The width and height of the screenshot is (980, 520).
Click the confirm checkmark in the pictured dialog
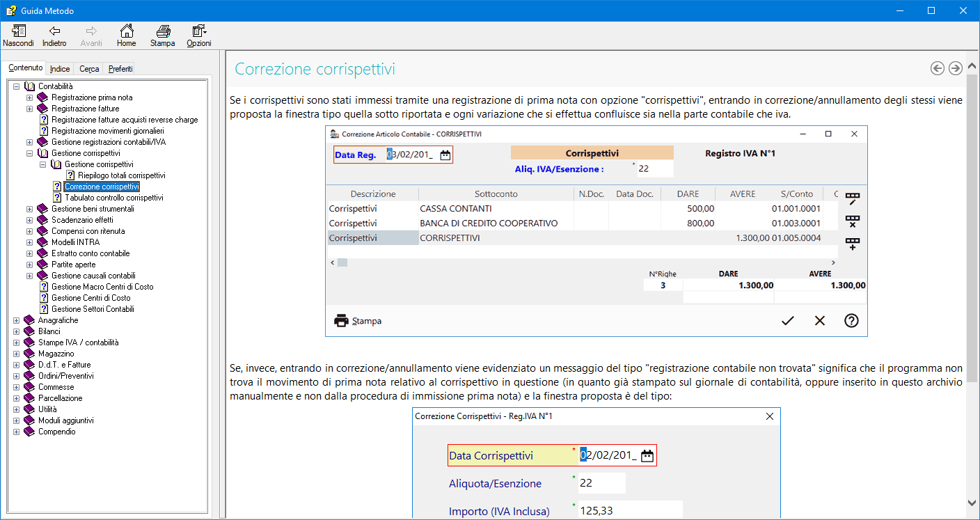pyautogui.click(x=788, y=321)
